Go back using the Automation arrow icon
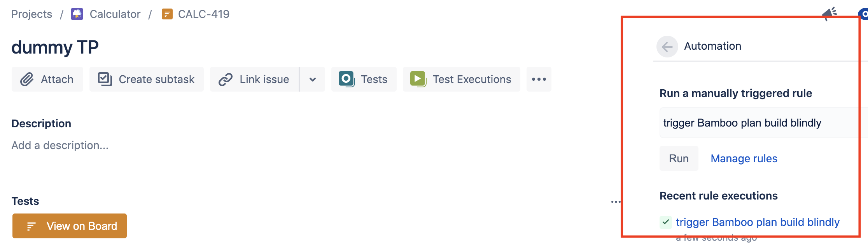 click(x=667, y=47)
